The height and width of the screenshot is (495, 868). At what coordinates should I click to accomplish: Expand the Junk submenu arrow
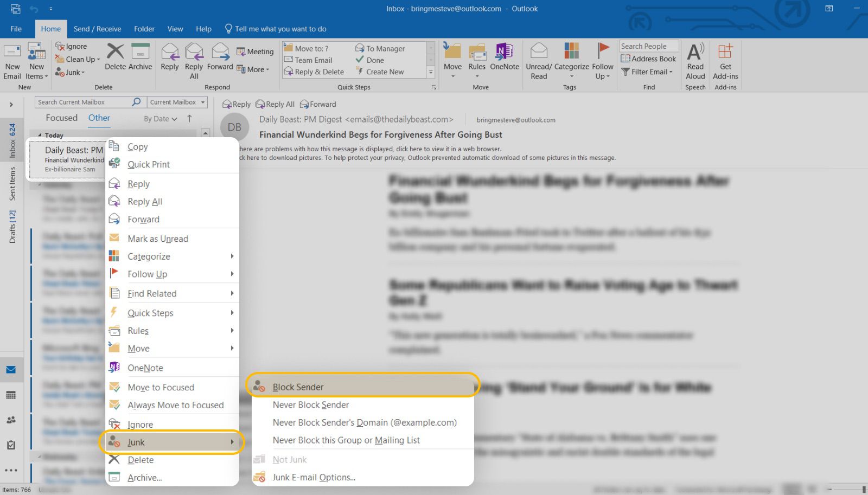click(x=233, y=442)
